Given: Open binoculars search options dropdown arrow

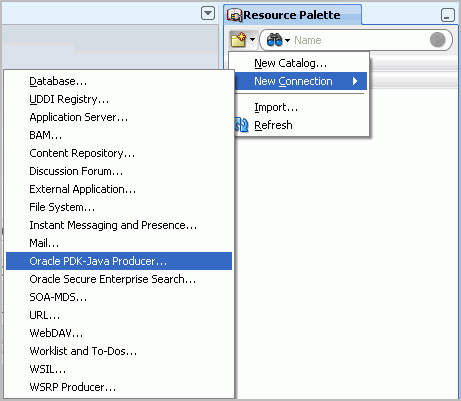Looking at the screenshot, I should tap(287, 41).
